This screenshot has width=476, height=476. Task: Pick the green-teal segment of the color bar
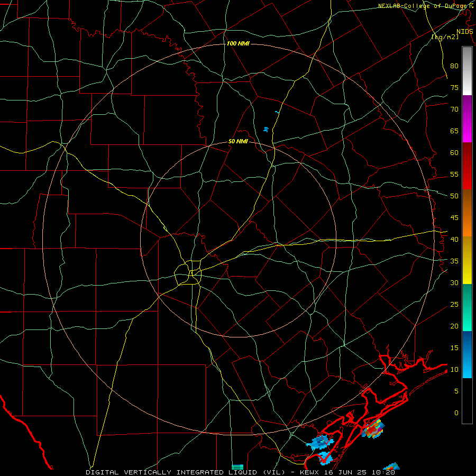point(467,307)
